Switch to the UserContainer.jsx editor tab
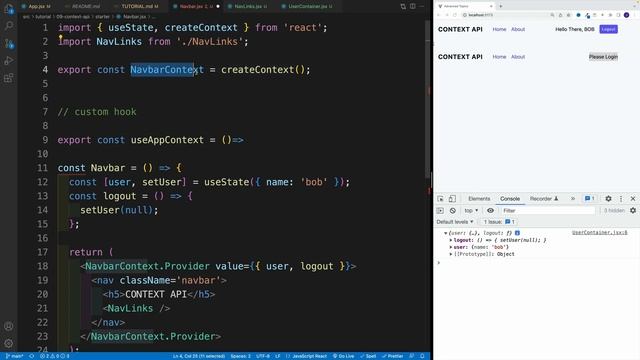The height and width of the screenshot is (360, 640). (x=309, y=6)
